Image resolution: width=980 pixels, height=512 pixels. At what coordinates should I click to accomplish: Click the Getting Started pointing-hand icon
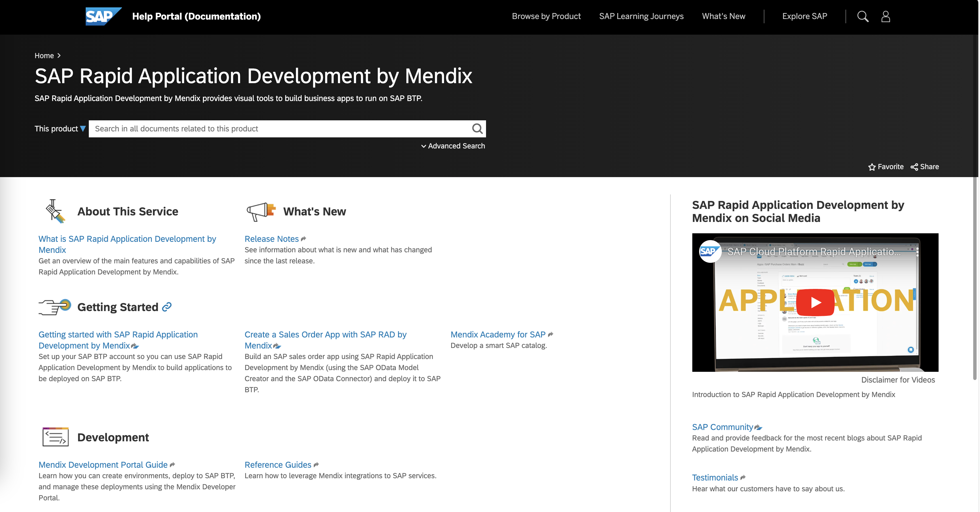54,307
